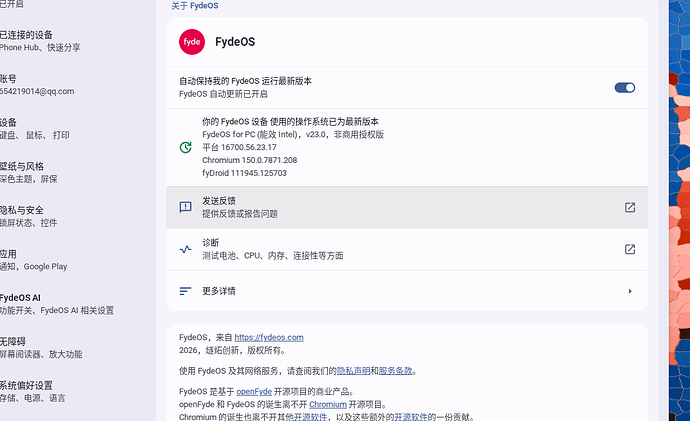The width and height of the screenshot is (690, 421).
Task: Open external link icon on 发送反馈 row
Action: tap(630, 207)
